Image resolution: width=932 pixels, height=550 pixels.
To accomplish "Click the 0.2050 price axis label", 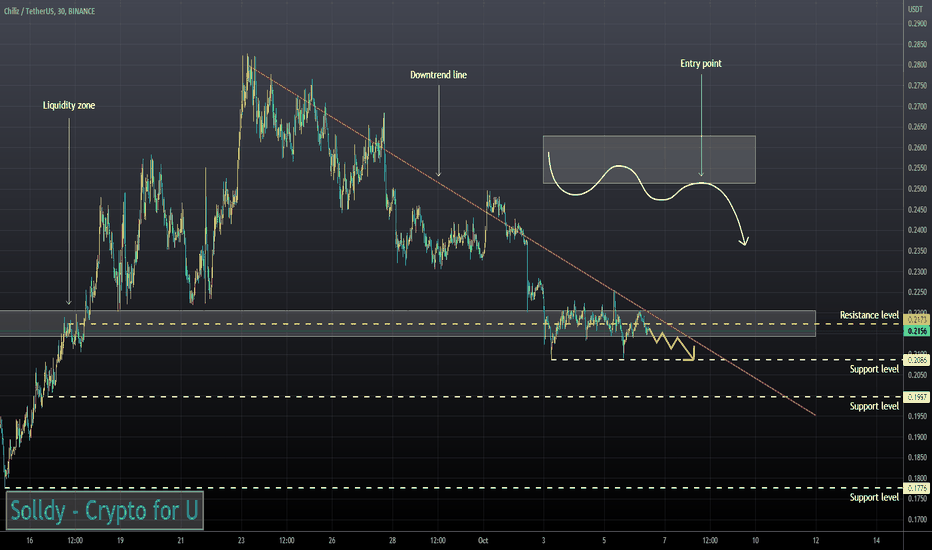I will click(x=917, y=375).
